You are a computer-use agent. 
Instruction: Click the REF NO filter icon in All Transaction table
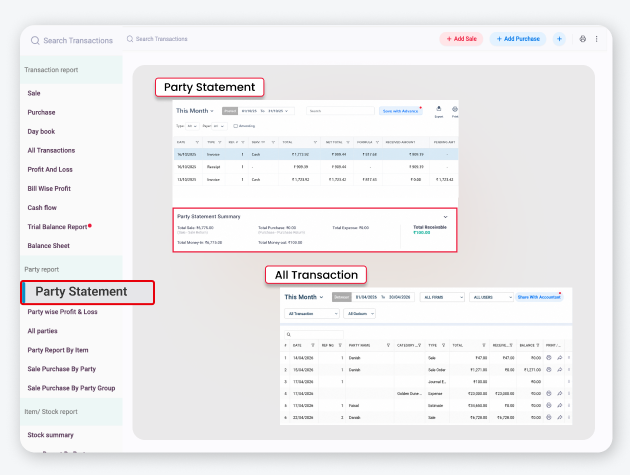click(340, 345)
